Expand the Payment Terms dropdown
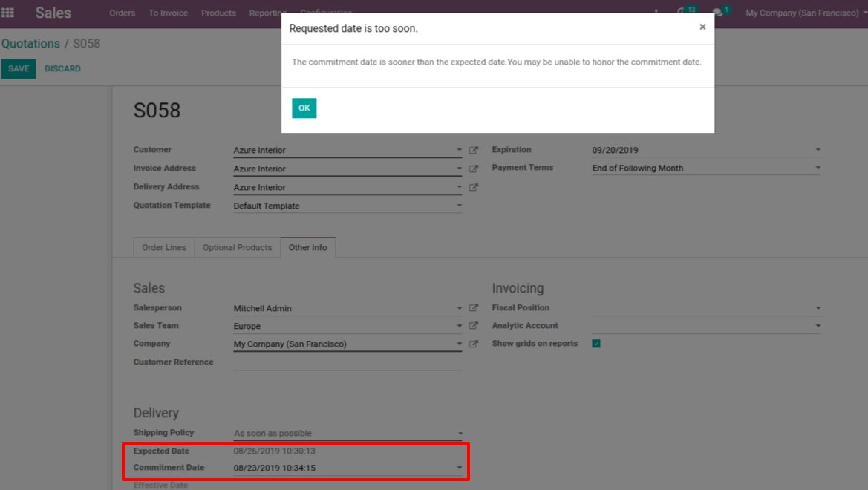The image size is (868, 490). click(818, 168)
